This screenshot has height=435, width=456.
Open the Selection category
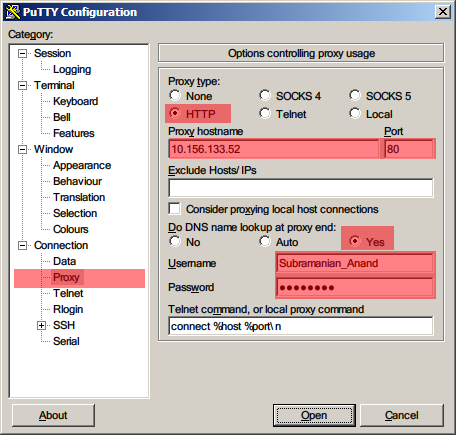[75, 213]
